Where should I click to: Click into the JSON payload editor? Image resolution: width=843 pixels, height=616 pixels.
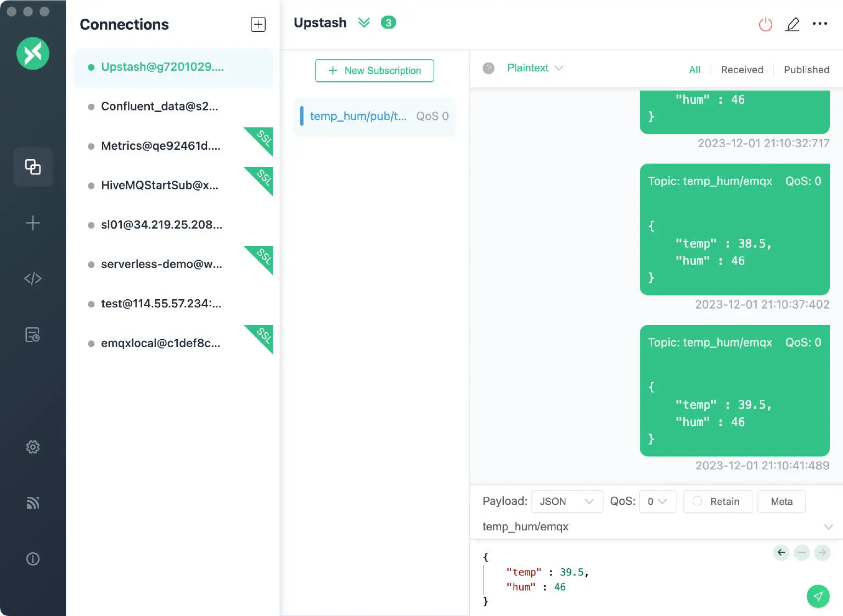pos(626,579)
